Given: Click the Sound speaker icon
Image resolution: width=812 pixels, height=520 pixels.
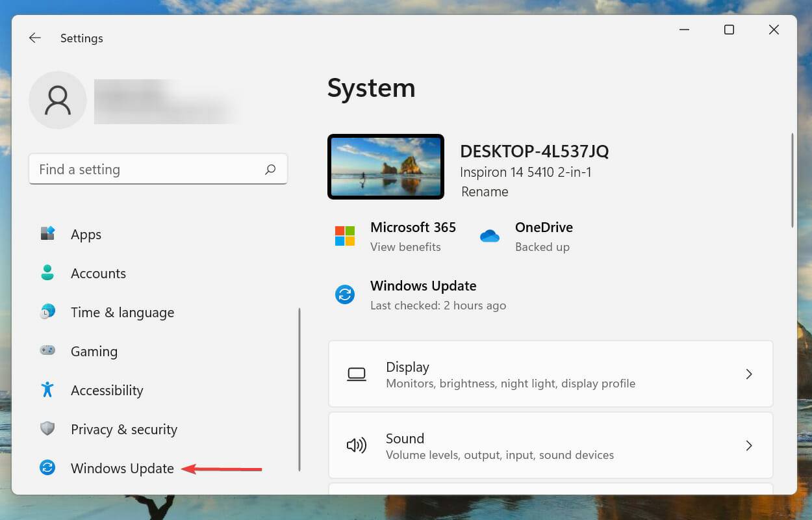Looking at the screenshot, I should pyautogui.click(x=357, y=446).
